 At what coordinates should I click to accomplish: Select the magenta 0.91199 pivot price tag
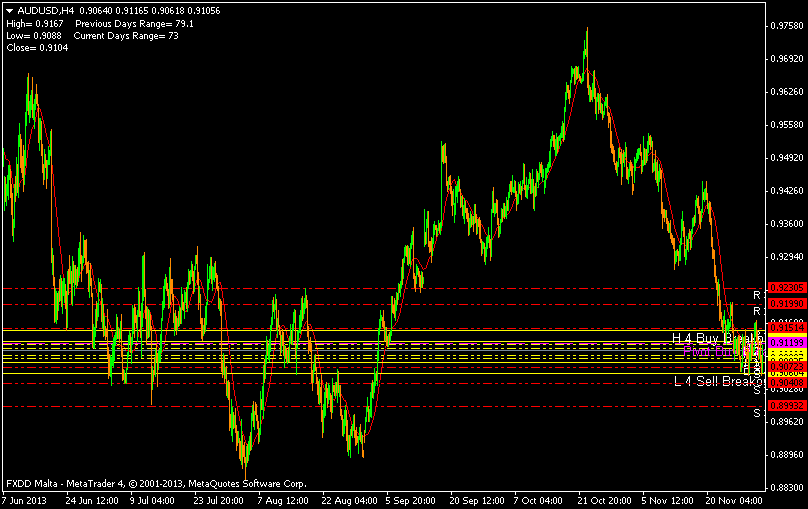[x=786, y=343]
